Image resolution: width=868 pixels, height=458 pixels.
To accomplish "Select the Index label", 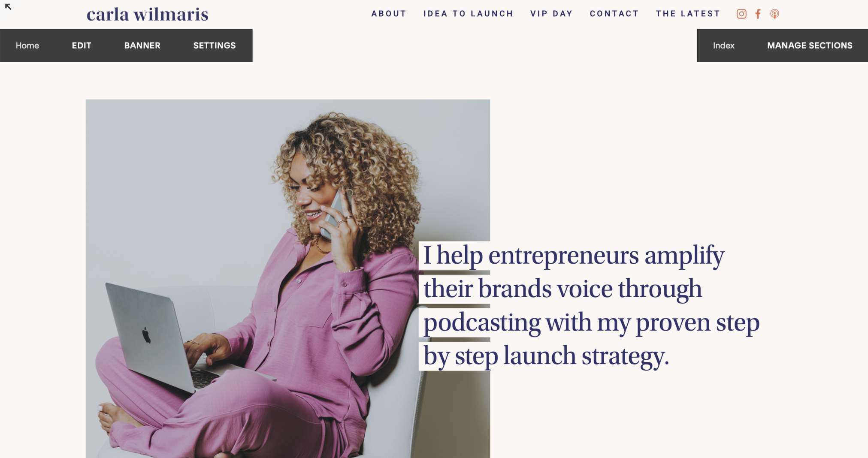I will (724, 45).
